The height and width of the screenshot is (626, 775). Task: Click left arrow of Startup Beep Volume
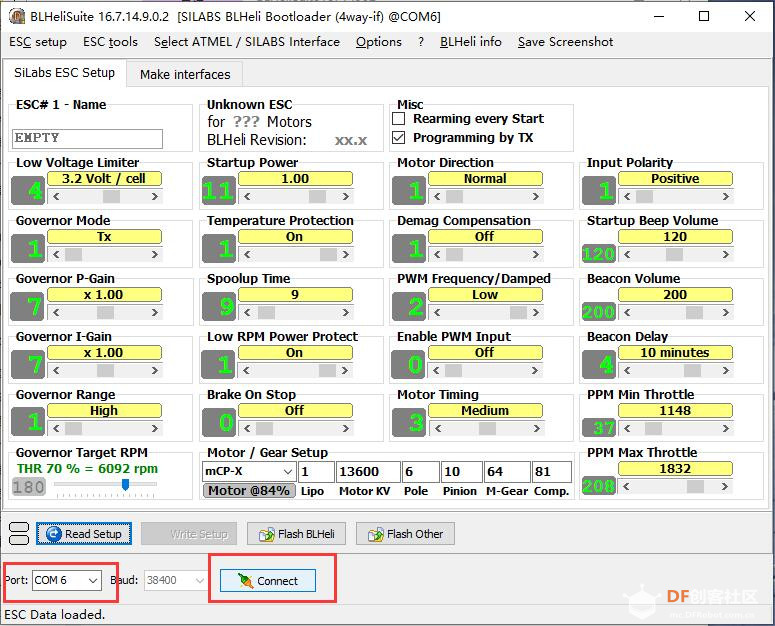627,254
